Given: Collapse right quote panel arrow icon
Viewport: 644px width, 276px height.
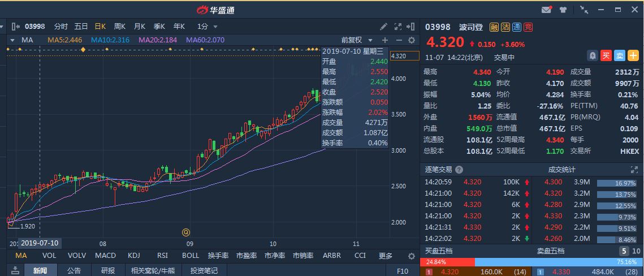Looking at the screenshot, I should [410, 27].
